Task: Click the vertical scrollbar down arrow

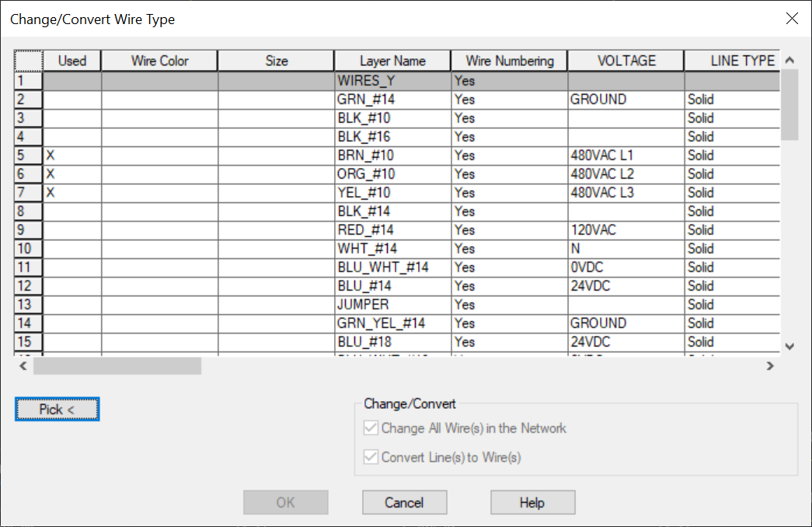Action: pos(789,346)
